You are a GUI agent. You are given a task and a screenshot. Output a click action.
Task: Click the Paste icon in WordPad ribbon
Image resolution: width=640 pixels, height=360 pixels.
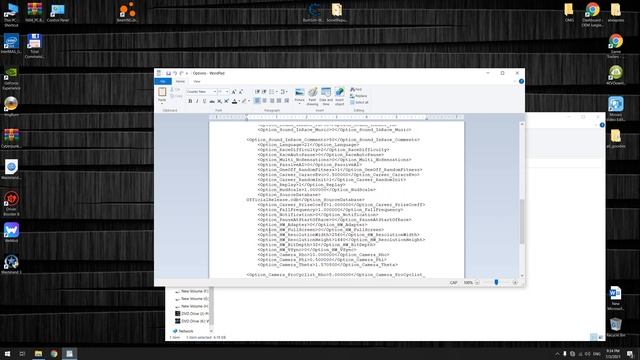click(x=162, y=93)
